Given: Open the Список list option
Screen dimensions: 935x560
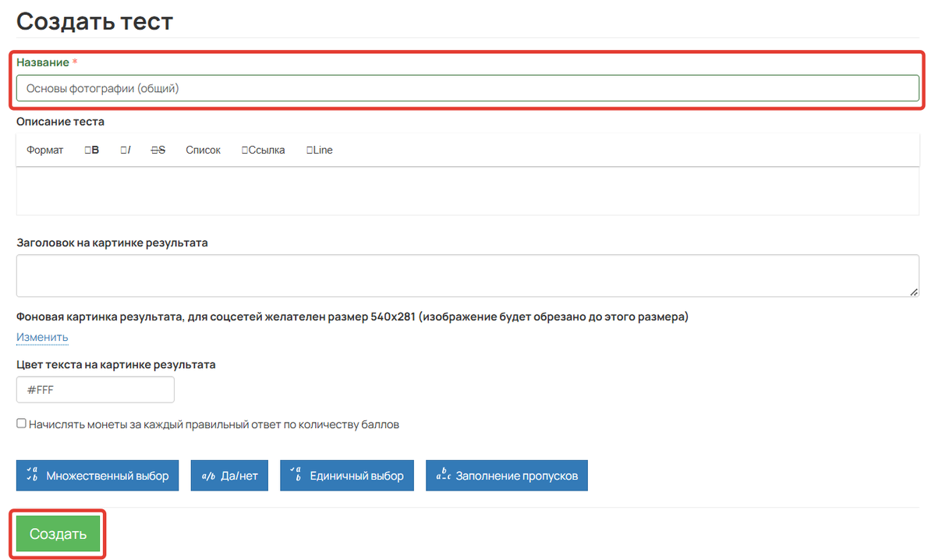Looking at the screenshot, I should point(203,151).
